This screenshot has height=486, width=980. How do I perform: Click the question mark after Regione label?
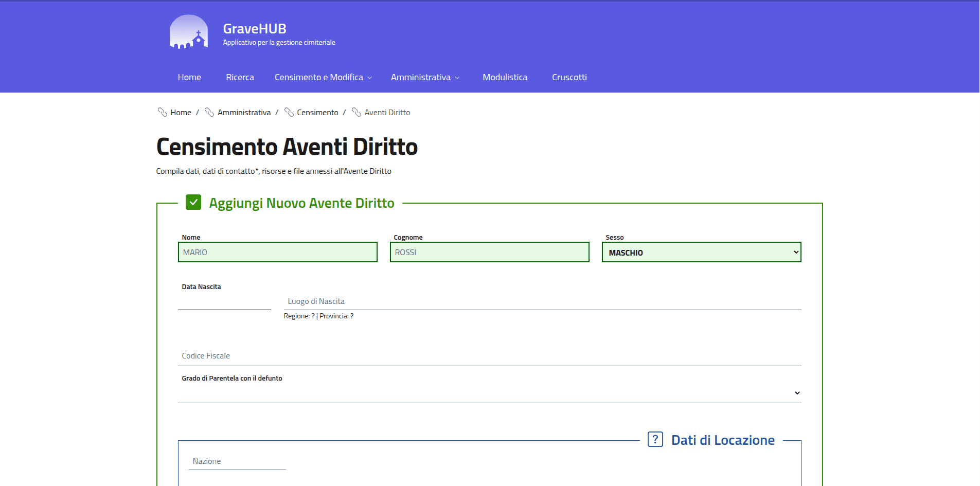(x=313, y=316)
